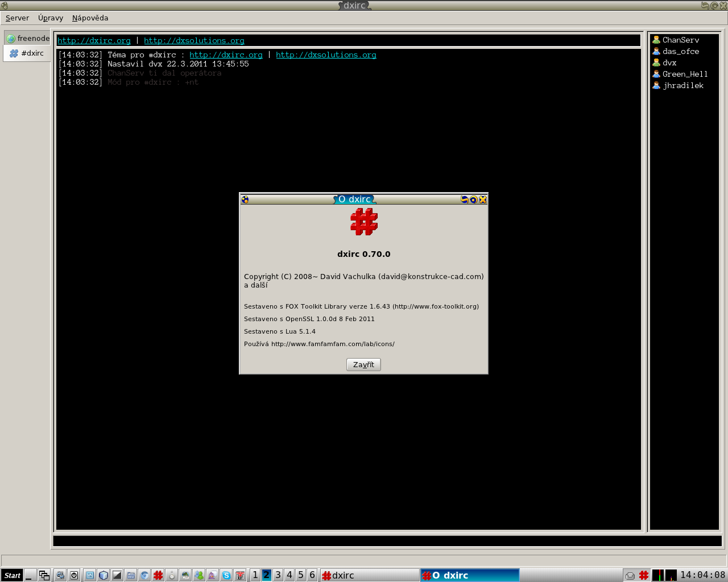Click the dxirc 0.70.0 version text

364,254
